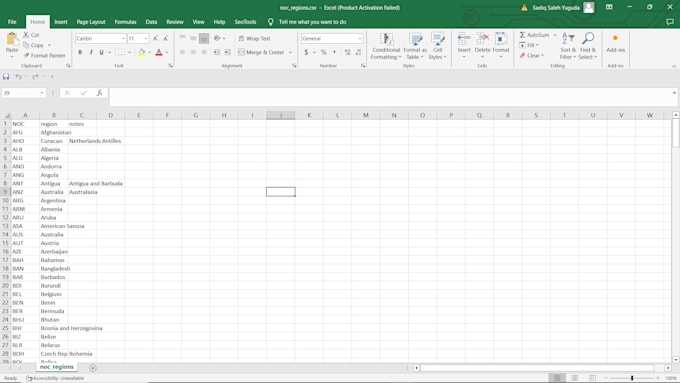Apply the red font color A

click(x=159, y=52)
